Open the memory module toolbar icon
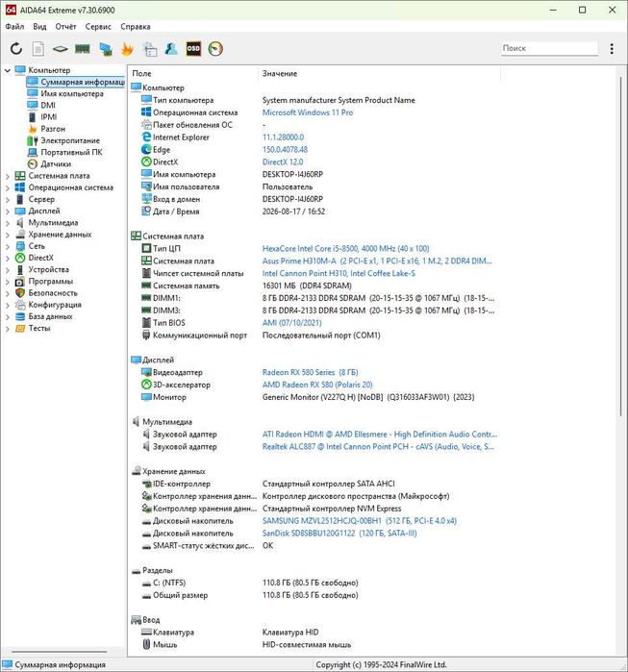This screenshot has height=672, width=628. pyautogui.click(x=83, y=49)
